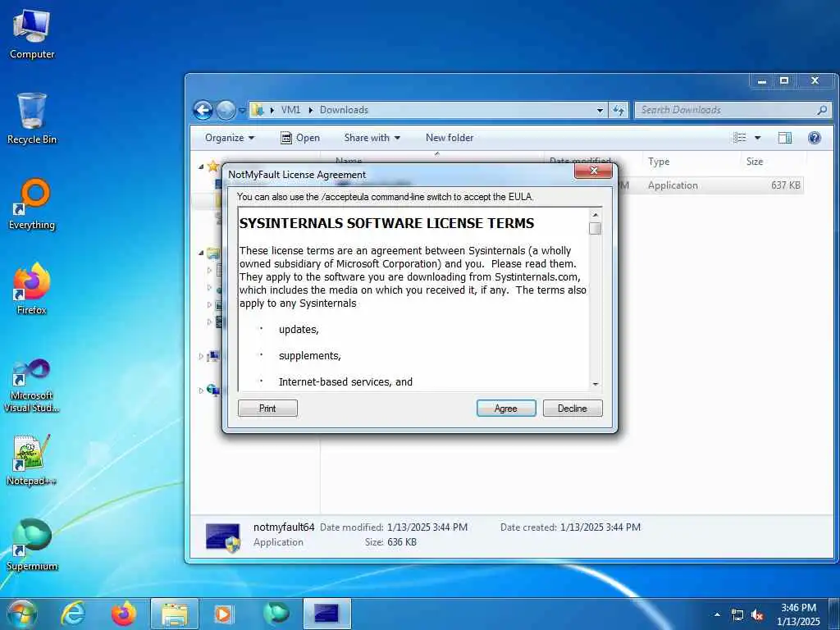This screenshot has width=840, height=630.
Task: Click the 637 KB size cell
Action: (785, 185)
